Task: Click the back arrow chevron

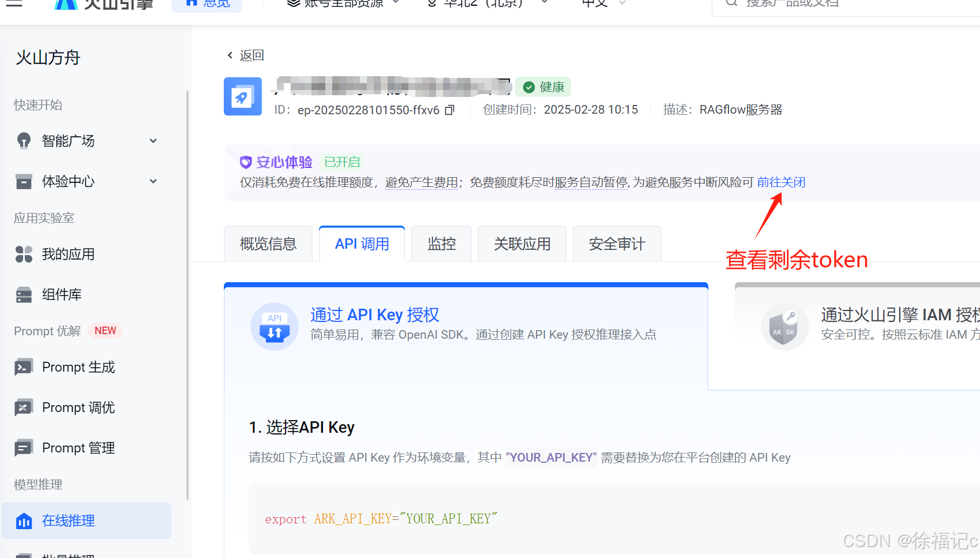Action: 230,55
